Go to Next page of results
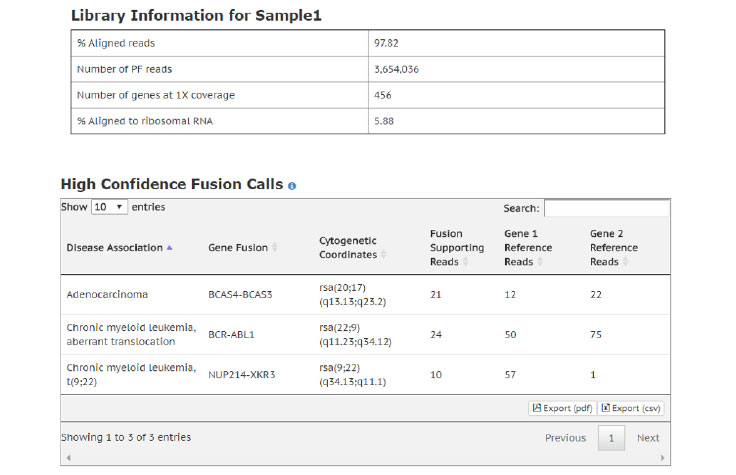The image size is (736, 475). (648, 438)
